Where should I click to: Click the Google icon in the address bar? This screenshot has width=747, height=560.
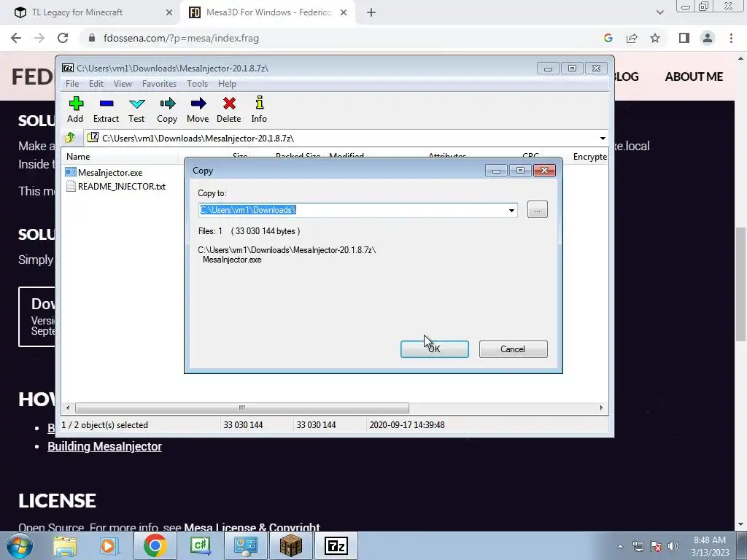pyautogui.click(x=608, y=38)
